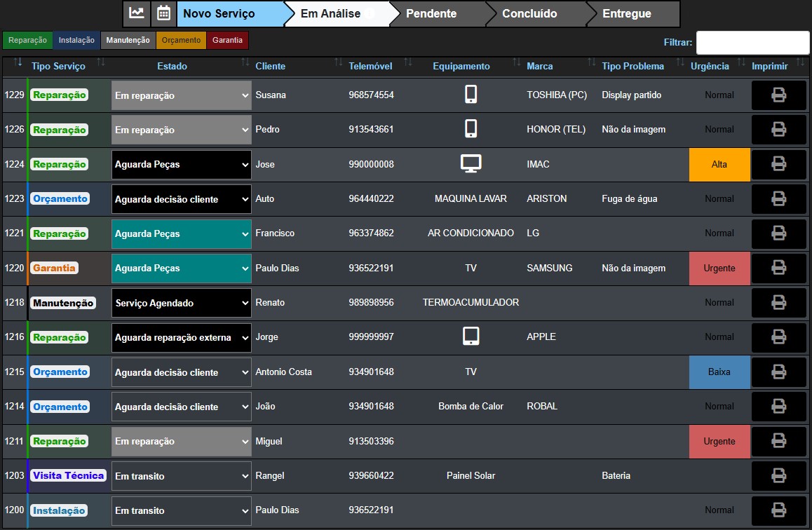Screen dimensions: 812x530
Task: Print service 1200 Instalação row
Action: click(x=778, y=510)
